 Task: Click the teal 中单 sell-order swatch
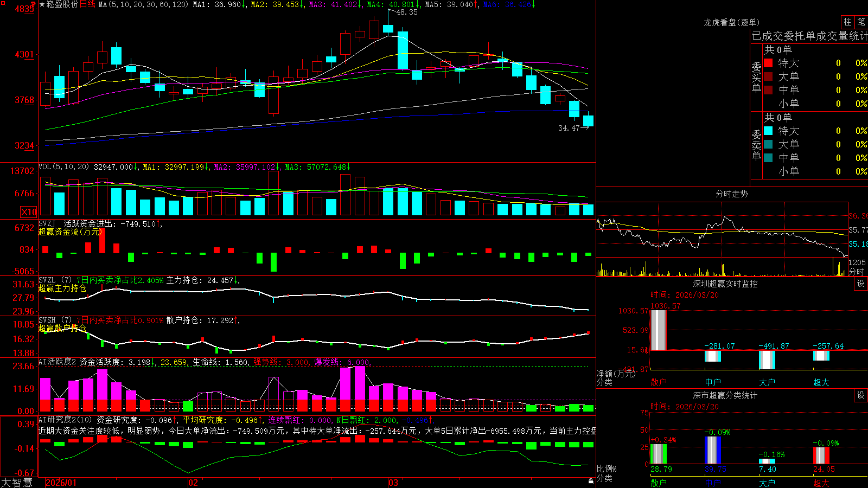[x=768, y=158]
